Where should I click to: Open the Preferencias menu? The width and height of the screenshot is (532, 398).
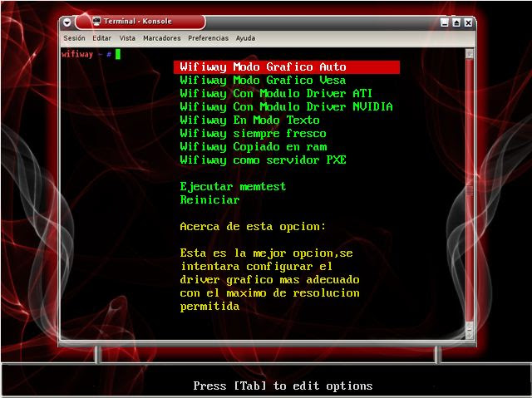(x=209, y=38)
